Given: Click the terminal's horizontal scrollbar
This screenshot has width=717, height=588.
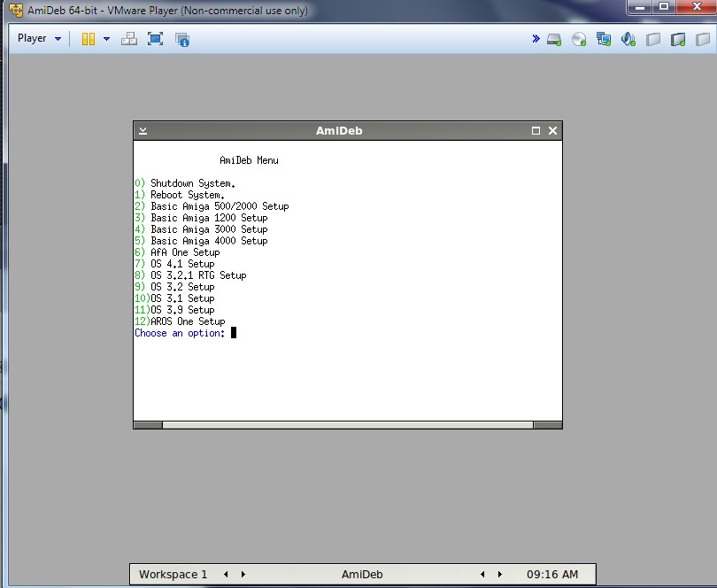Looking at the screenshot, I should (x=347, y=425).
